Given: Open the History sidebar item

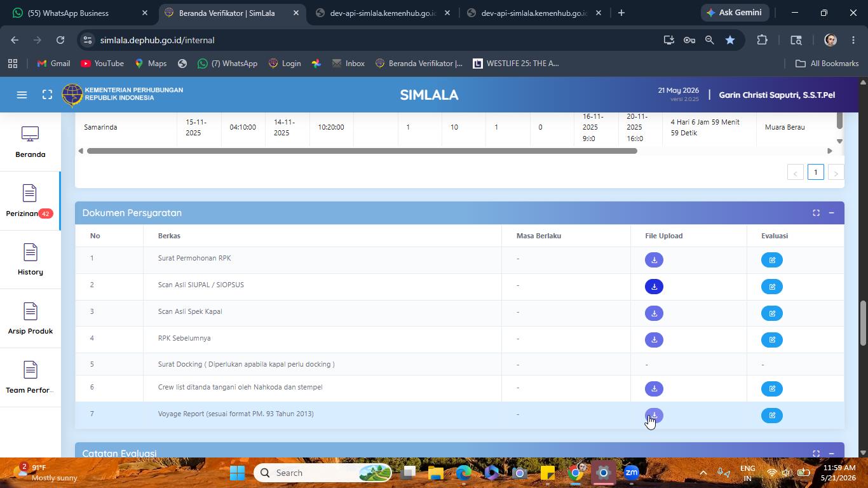Looking at the screenshot, I should 30,259.
